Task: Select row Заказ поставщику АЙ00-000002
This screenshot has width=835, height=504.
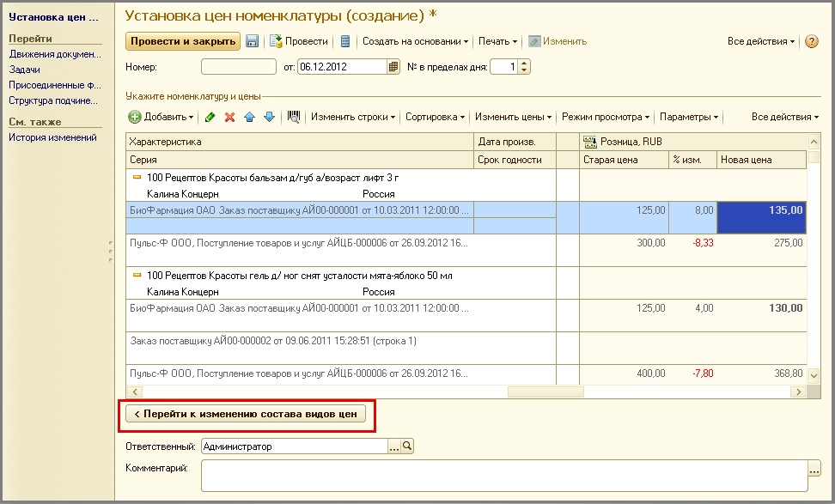Action: [341, 348]
